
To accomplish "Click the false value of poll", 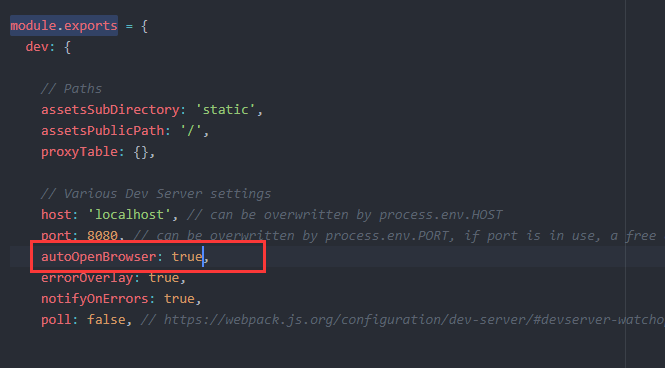I will (106, 320).
